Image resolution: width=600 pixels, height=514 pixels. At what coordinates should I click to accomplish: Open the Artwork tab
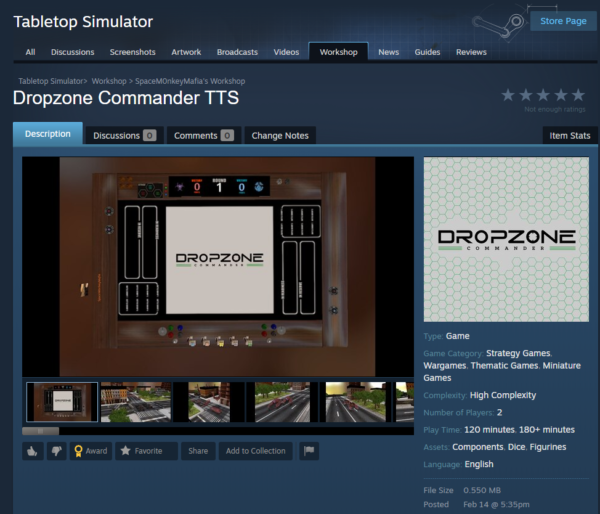(186, 52)
